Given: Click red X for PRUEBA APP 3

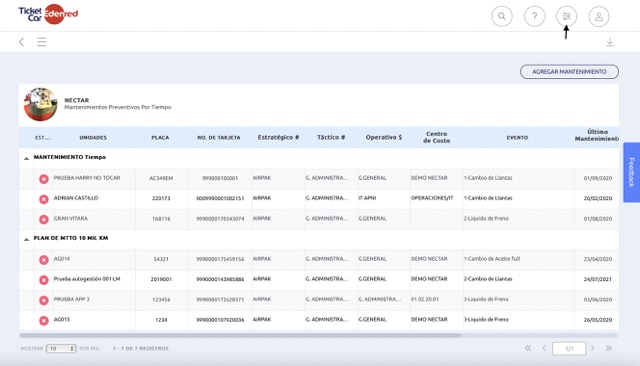Looking at the screenshot, I should [x=44, y=300].
